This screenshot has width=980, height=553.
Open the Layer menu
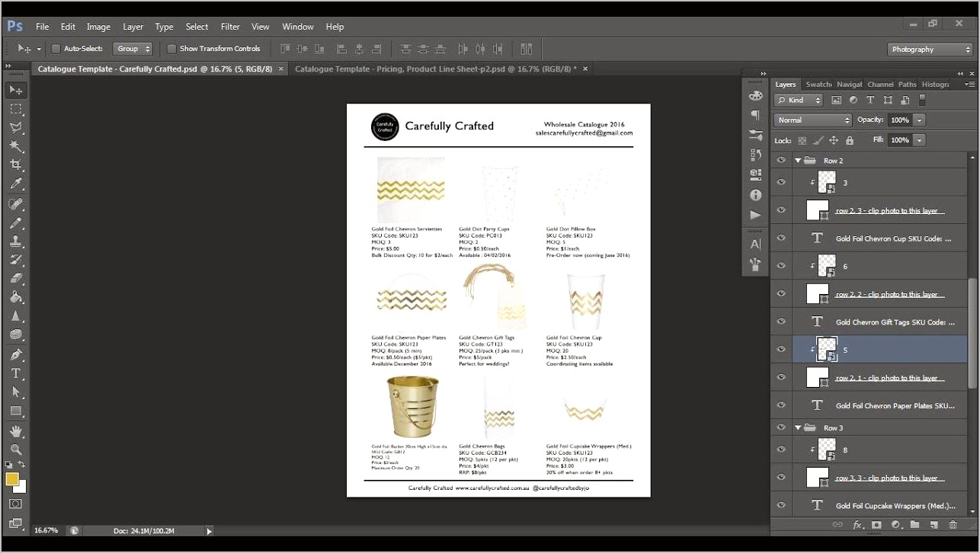coord(133,27)
